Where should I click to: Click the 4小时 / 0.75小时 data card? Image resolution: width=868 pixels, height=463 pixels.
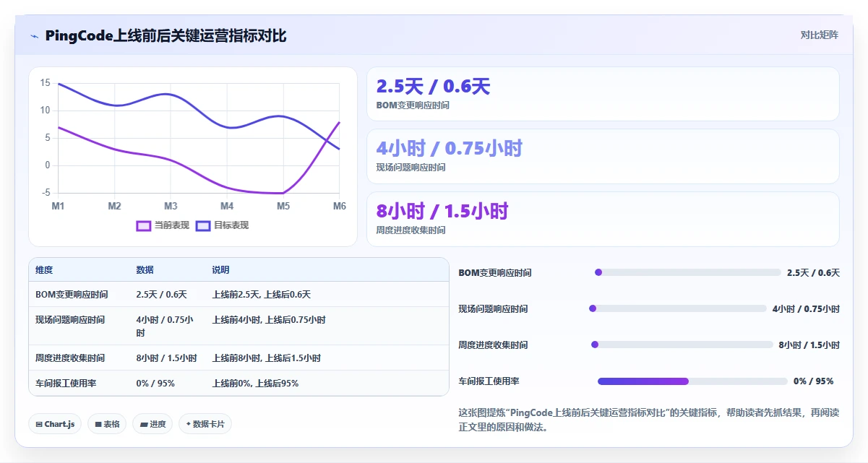pyautogui.click(x=603, y=156)
